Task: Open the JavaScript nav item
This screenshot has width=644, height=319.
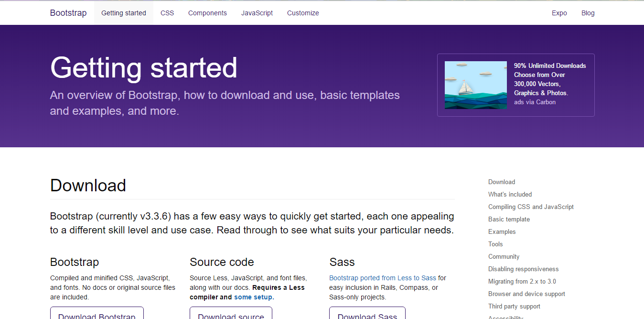Action: [x=257, y=13]
